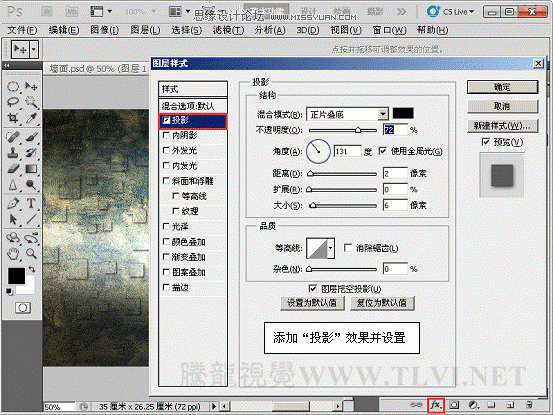553x415 pixels.
Task: Select the Gradient tool
Action: pos(31,169)
